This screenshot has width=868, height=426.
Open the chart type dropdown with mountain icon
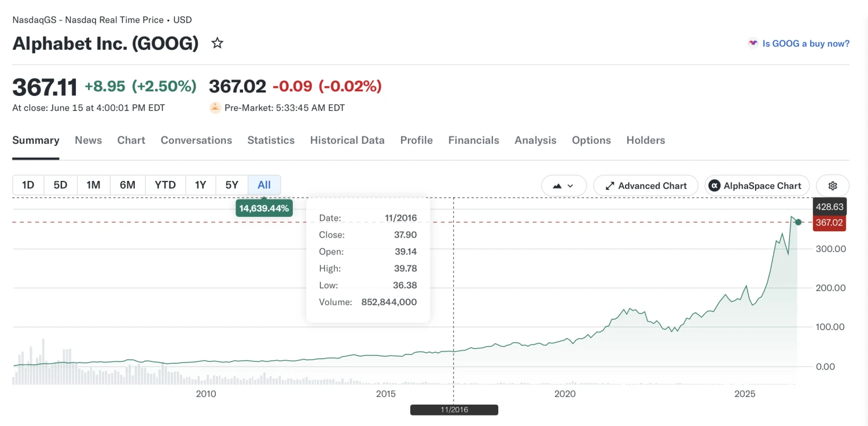coord(564,186)
